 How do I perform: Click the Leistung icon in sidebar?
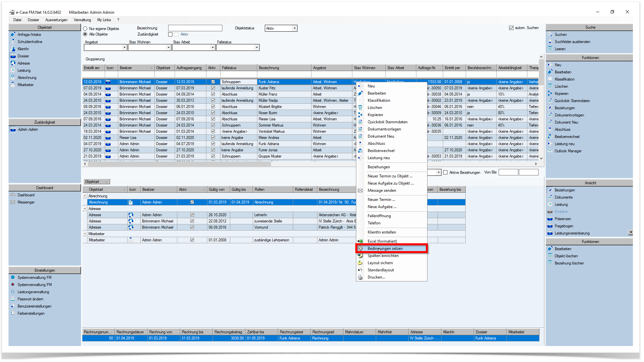click(x=13, y=70)
